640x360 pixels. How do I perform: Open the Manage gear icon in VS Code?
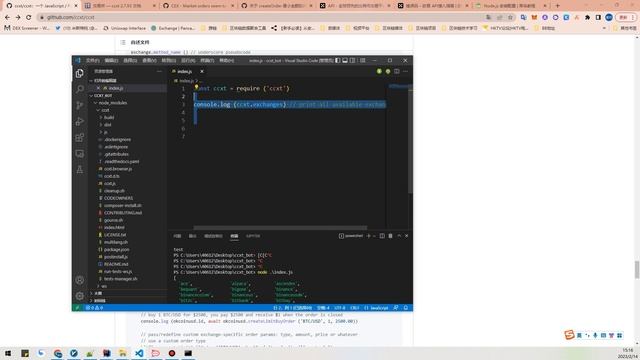coord(80,296)
